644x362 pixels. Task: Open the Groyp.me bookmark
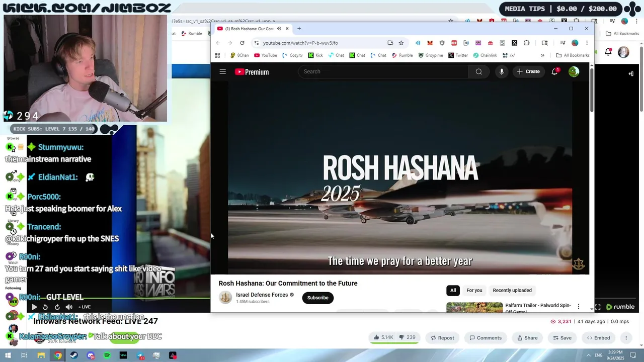pyautogui.click(x=431, y=55)
